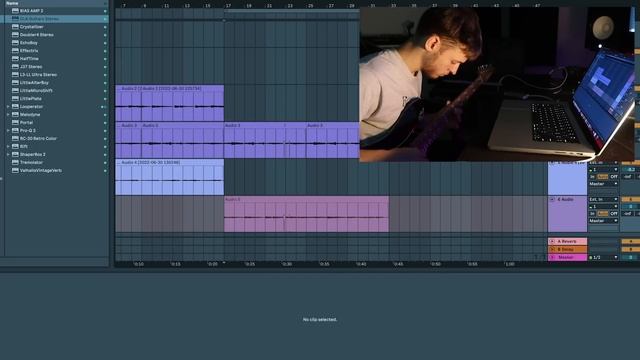This screenshot has width=640, height=360.
Task: Click the ValhallaVintageVerb plugin icon
Action: 15,171
